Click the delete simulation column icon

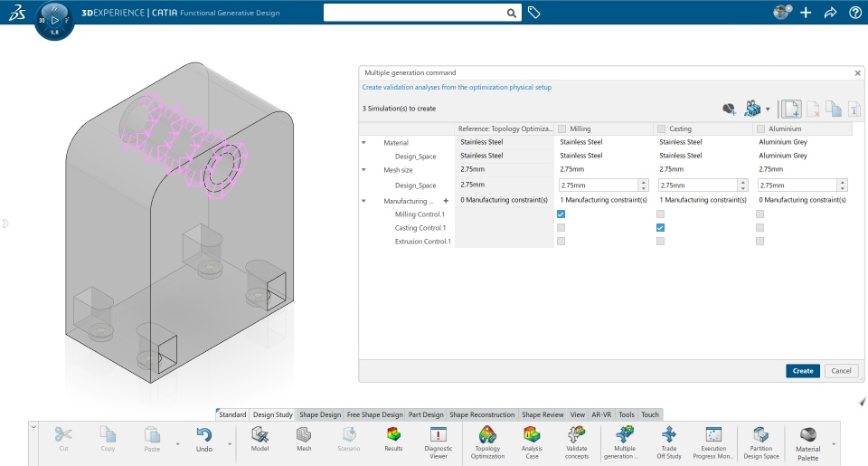pyautogui.click(x=813, y=109)
